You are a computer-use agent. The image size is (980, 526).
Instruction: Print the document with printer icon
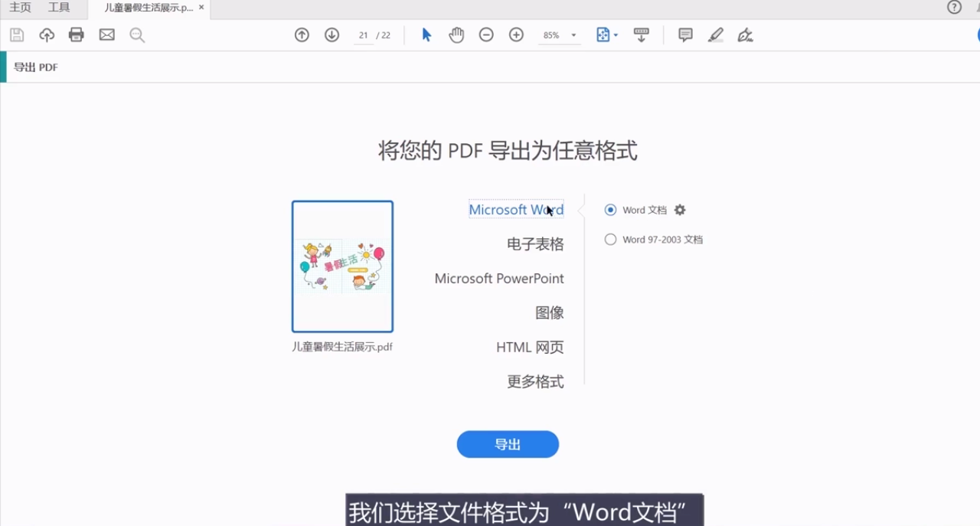pyautogui.click(x=76, y=35)
